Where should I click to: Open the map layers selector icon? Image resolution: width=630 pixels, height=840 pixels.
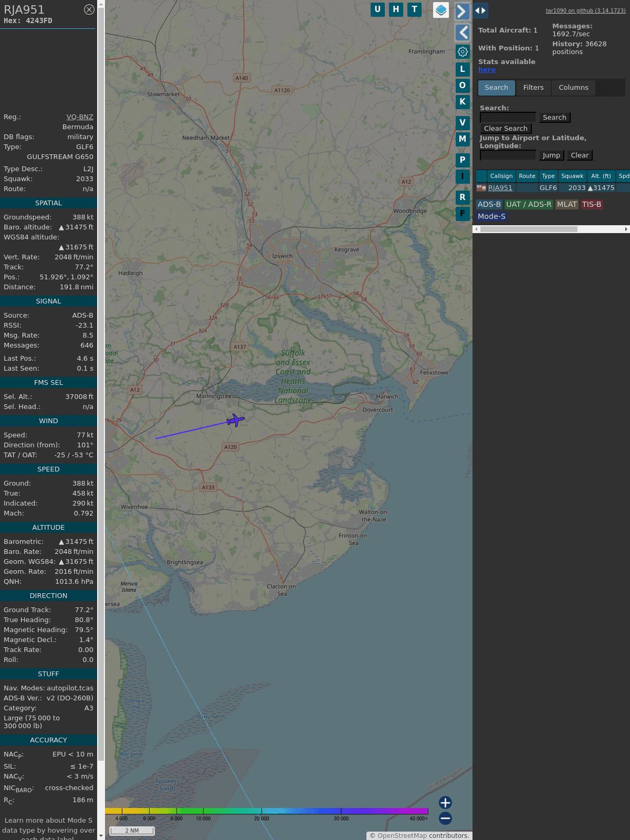click(x=441, y=10)
